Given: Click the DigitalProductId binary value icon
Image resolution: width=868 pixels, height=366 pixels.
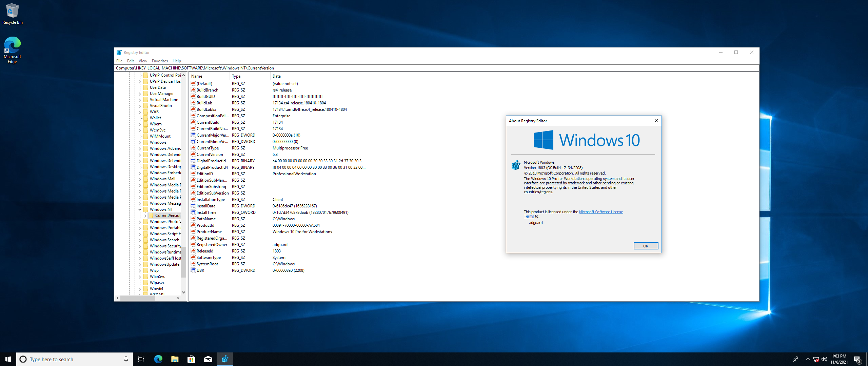Looking at the screenshot, I should pyautogui.click(x=193, y=161).
